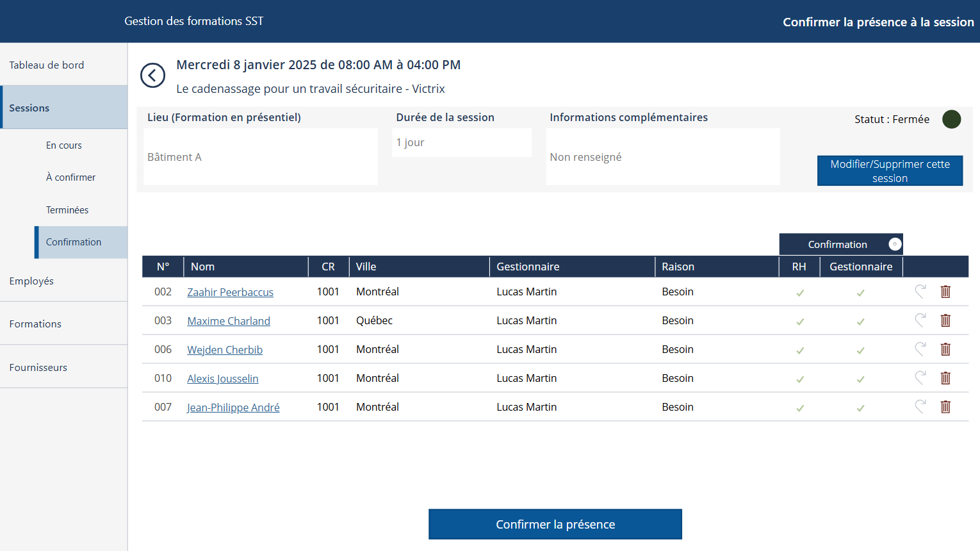Select Sessions in the sidebar

64,108
